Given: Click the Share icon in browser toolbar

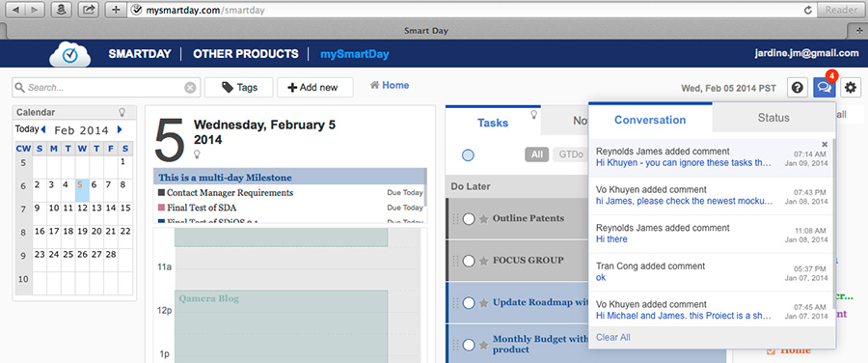Looking at the screenshot, I should pyautogui.click(x=89, y=10).
